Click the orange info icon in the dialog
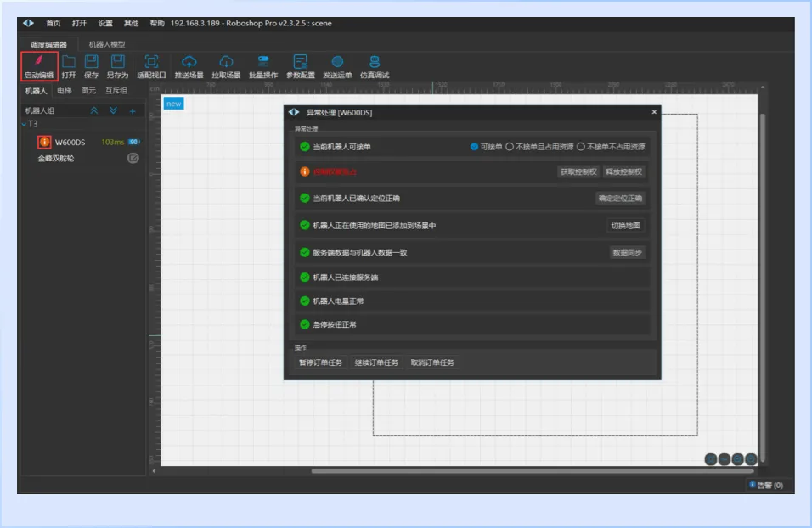The height and width of the screenshot is (528, 812). pos(304,171)
